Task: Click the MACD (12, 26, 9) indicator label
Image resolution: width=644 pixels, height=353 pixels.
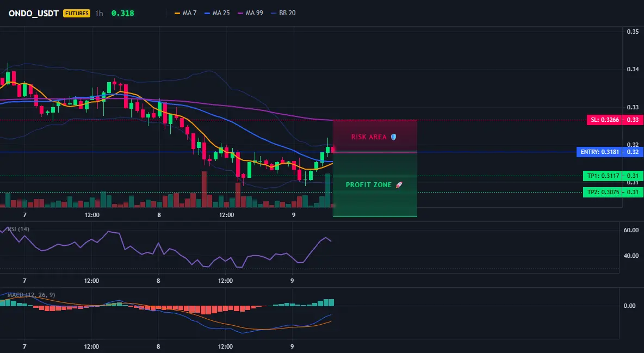Action: [31, 295]
